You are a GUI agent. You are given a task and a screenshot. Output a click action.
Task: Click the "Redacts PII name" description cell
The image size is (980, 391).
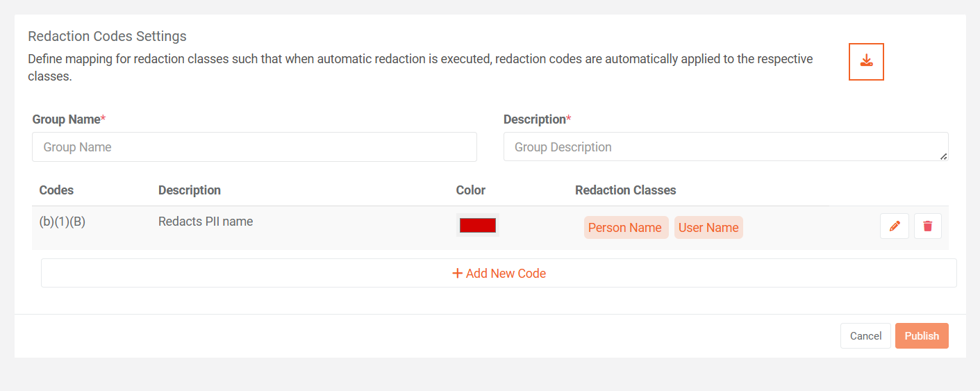pyautogui.click(x=206, y=222)
